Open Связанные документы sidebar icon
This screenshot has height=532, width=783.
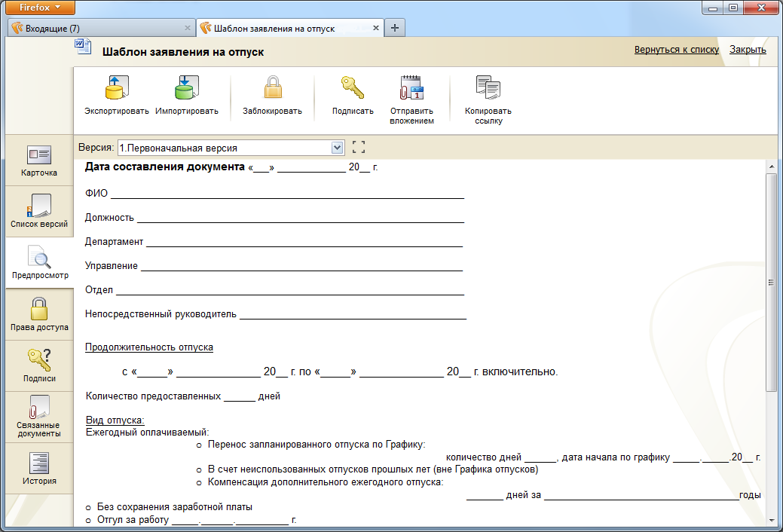pyautogui.click(x=39, y=407)
